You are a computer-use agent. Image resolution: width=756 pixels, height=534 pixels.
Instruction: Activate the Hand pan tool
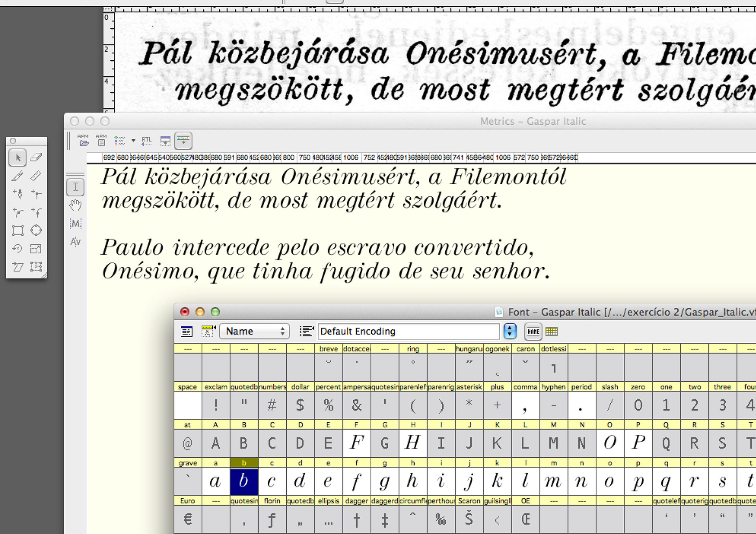click(75, 205)
